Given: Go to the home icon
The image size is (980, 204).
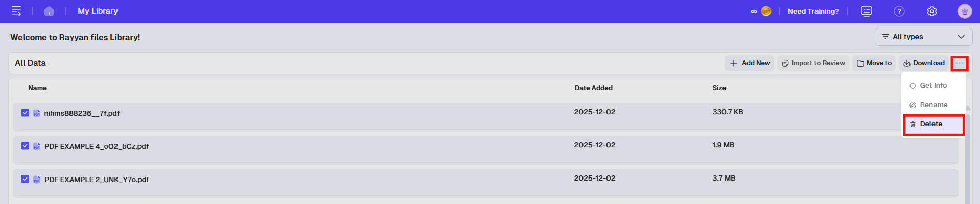Looking at the screenshot, I should click(x=49, y=11).
